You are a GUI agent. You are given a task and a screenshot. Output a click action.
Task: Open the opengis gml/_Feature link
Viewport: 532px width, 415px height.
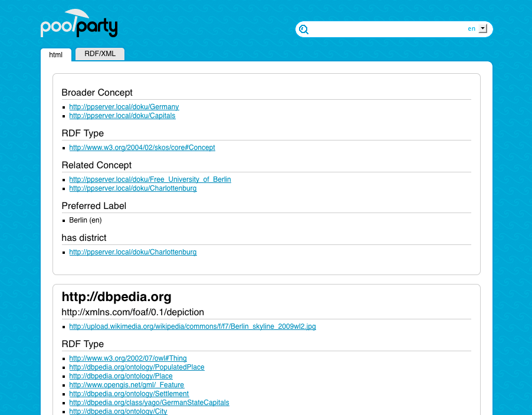click(127, 385)
